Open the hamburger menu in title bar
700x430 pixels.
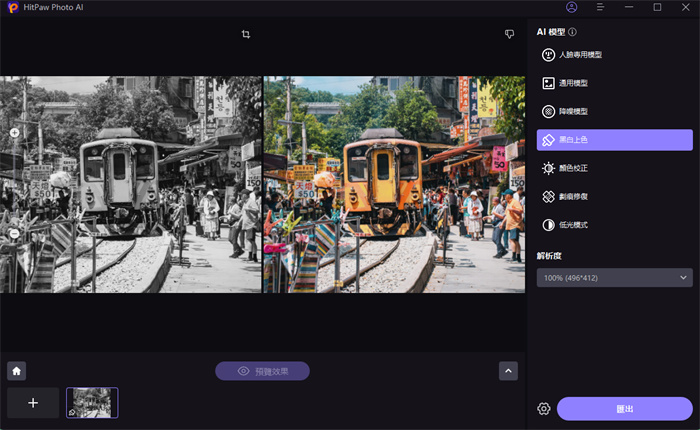point(600,7)
